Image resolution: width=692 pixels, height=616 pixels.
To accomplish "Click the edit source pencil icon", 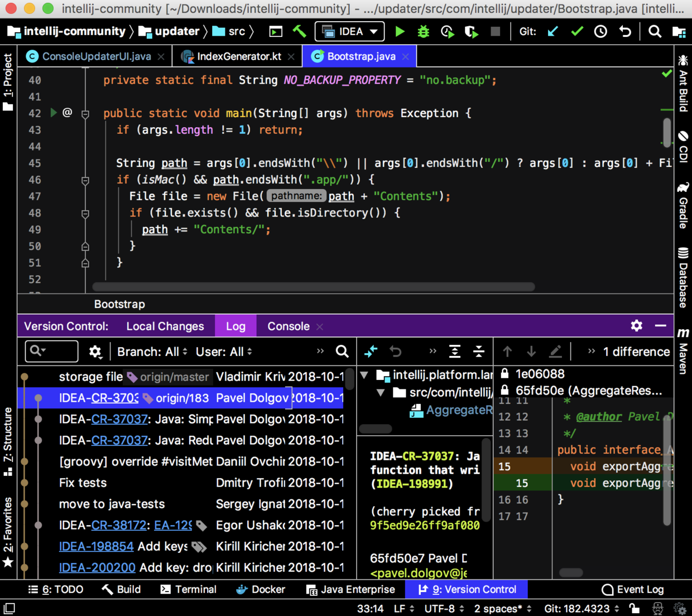I will (555, 351).
